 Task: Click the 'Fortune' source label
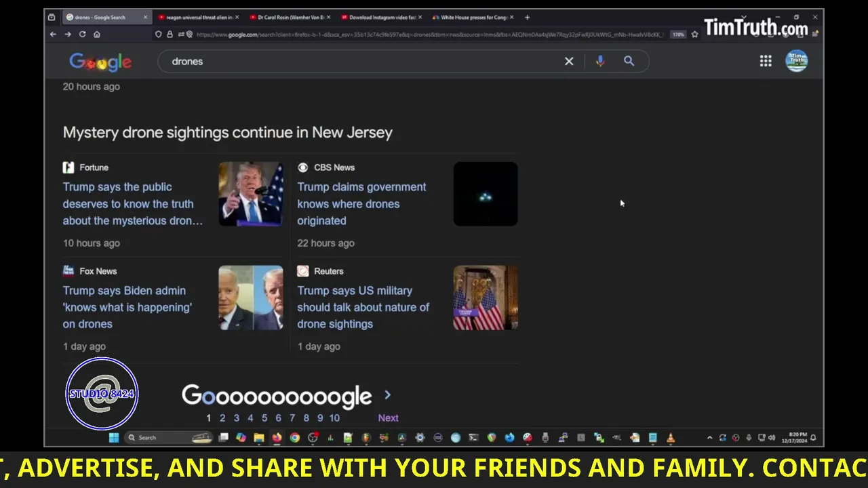click(94, 167)
